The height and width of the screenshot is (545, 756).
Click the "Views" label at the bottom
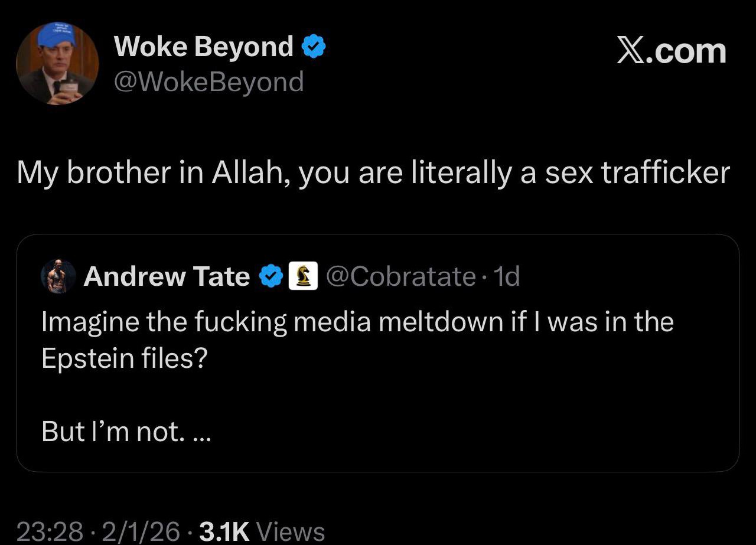coord(291,531)
